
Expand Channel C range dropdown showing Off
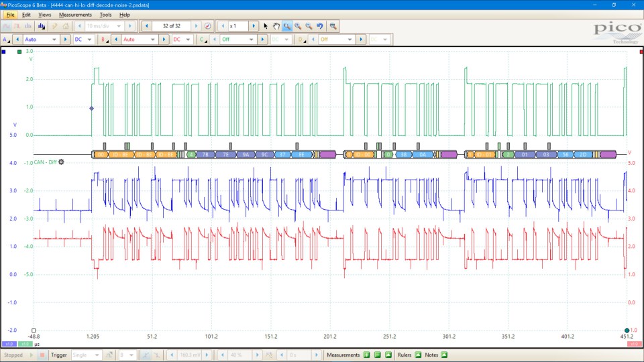238,40
